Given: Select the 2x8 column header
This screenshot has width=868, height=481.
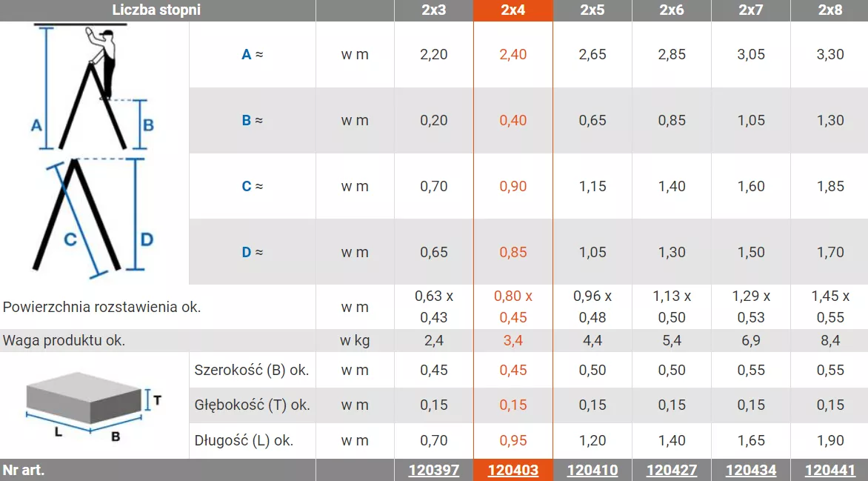Looking at the screenshot, I should coord(829,10).
